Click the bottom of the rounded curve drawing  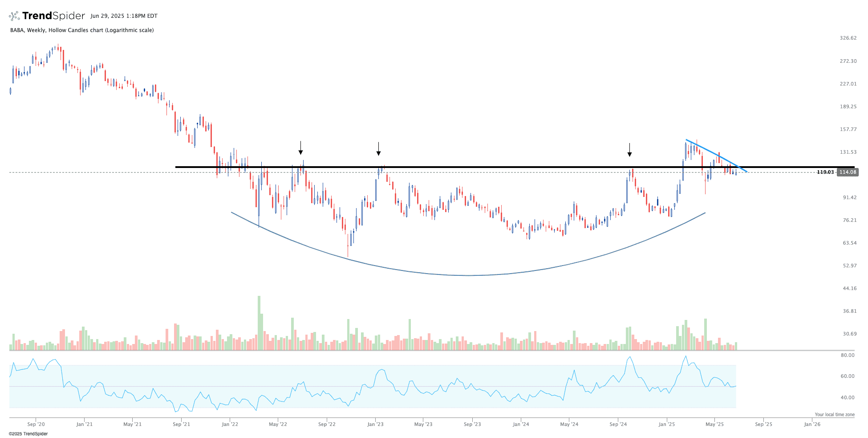coord(467,275)
